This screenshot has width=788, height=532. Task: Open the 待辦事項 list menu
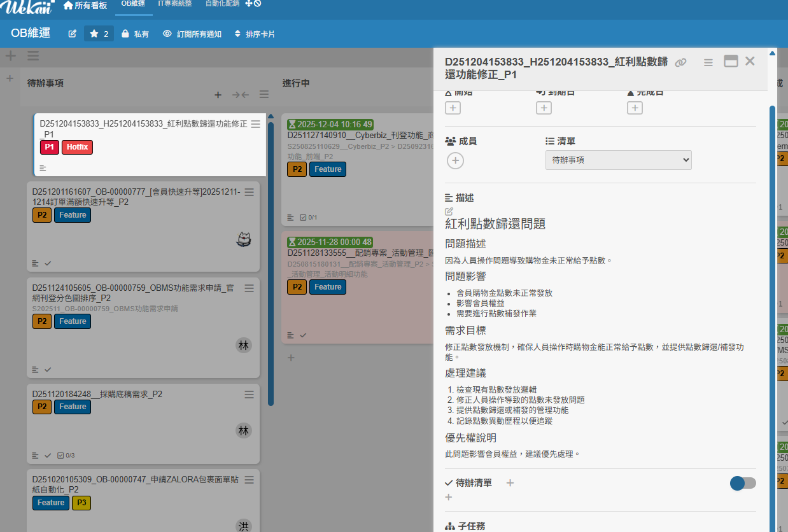pos(264,95)
